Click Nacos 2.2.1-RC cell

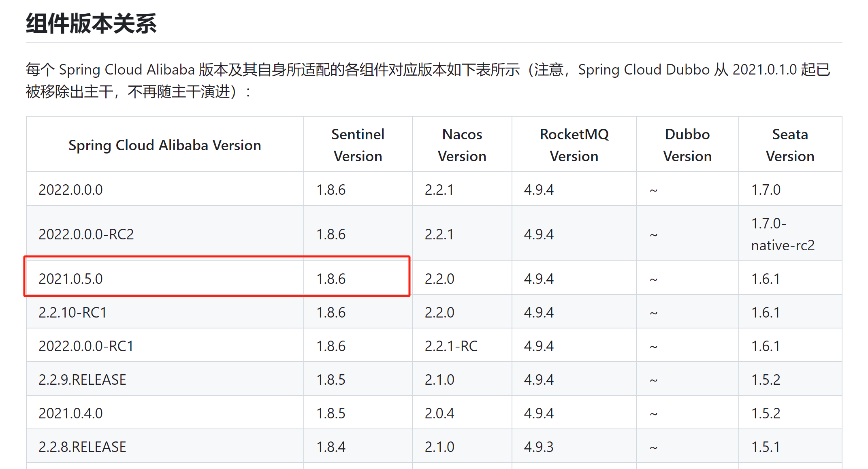462,345
